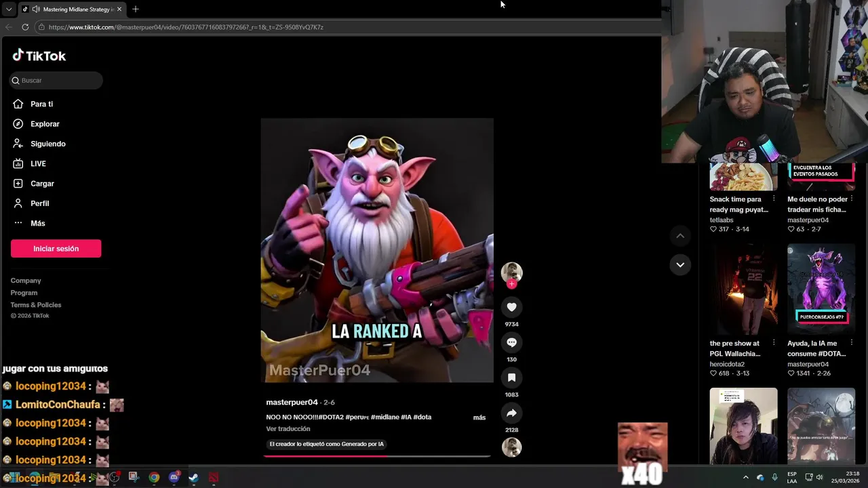868x488 pixels.
Task: Click Ver traducción under the caption
Action: point(288,429)
